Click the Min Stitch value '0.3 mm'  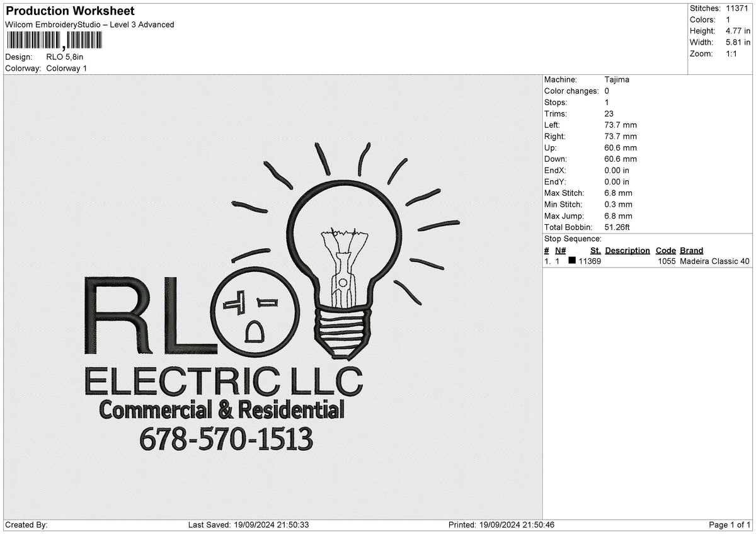click(x=618, y=204)
